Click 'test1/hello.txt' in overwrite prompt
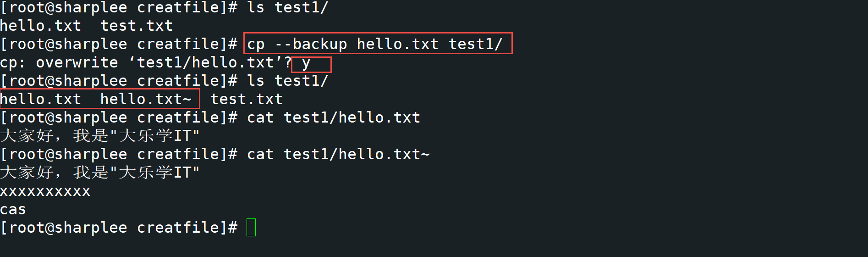 coord(205,62)
